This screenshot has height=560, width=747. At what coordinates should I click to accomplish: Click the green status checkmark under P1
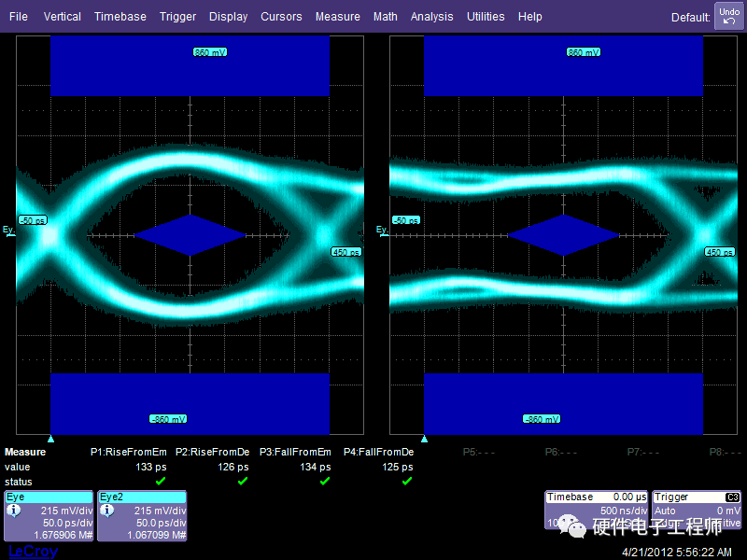pos(161,481)
